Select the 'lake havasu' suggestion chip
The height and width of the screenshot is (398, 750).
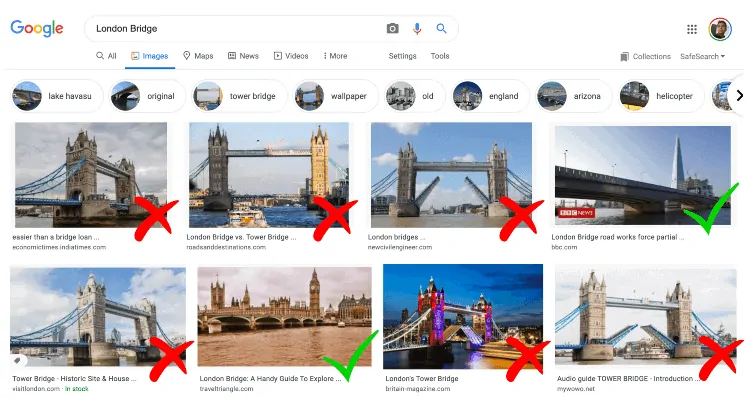click(x=57, y=96)
